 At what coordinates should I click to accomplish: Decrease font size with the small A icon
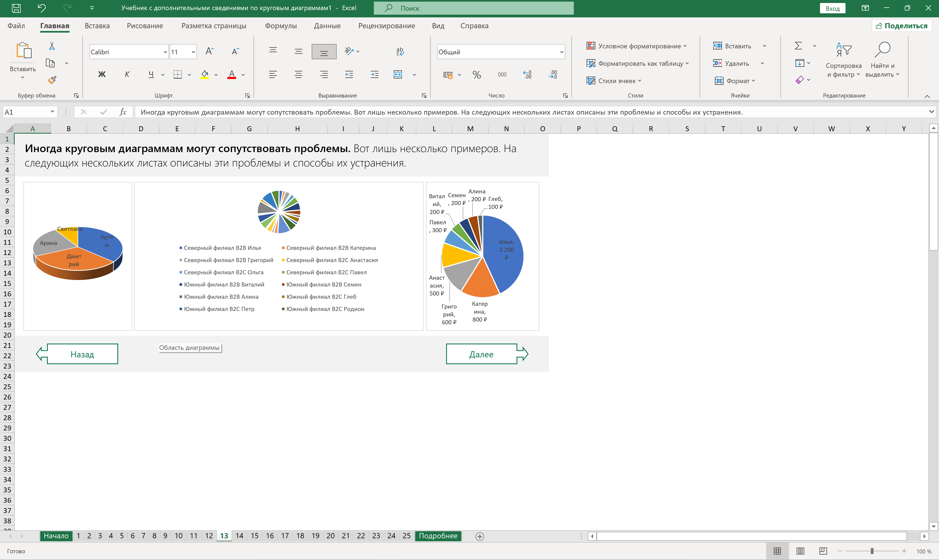(x=235, y=51)
